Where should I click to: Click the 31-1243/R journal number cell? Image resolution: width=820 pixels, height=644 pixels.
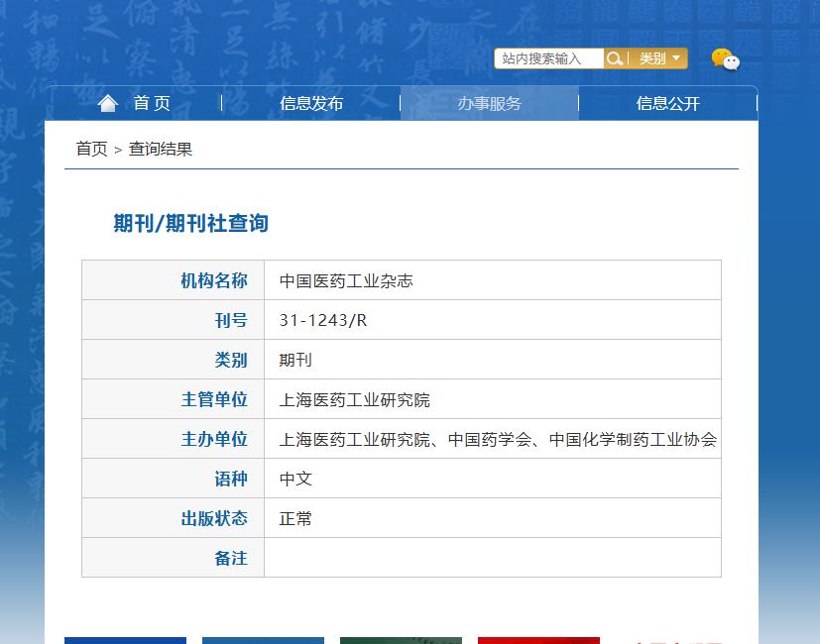click(x=493, y=320)
